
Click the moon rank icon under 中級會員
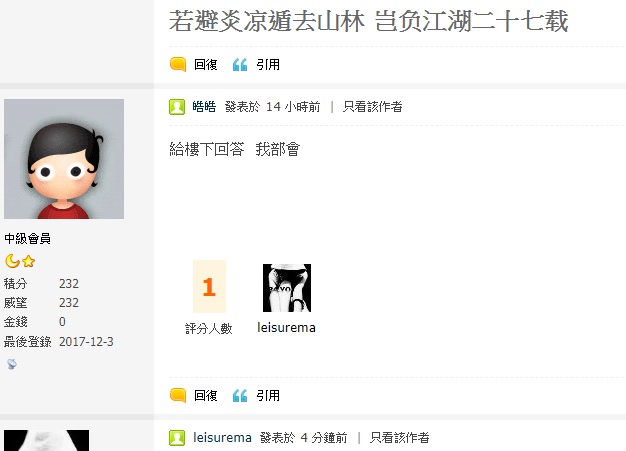[12, 261]
